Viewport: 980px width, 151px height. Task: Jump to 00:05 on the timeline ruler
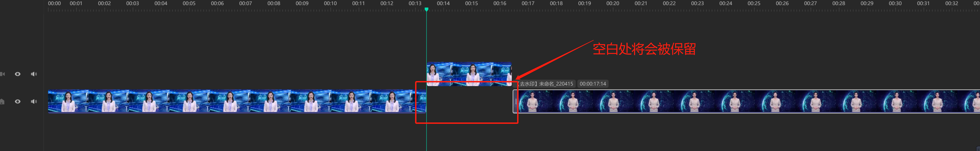189,4
